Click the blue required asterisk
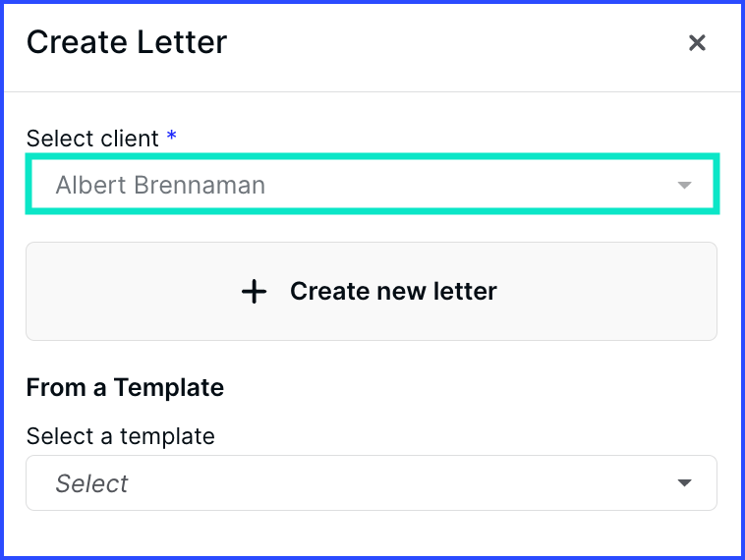The image size is (745, 560). (x=172, y=138)
